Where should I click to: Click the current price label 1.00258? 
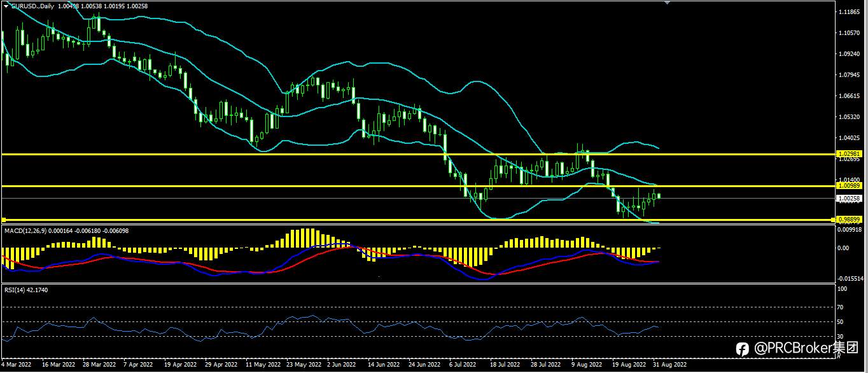point(850,199)
